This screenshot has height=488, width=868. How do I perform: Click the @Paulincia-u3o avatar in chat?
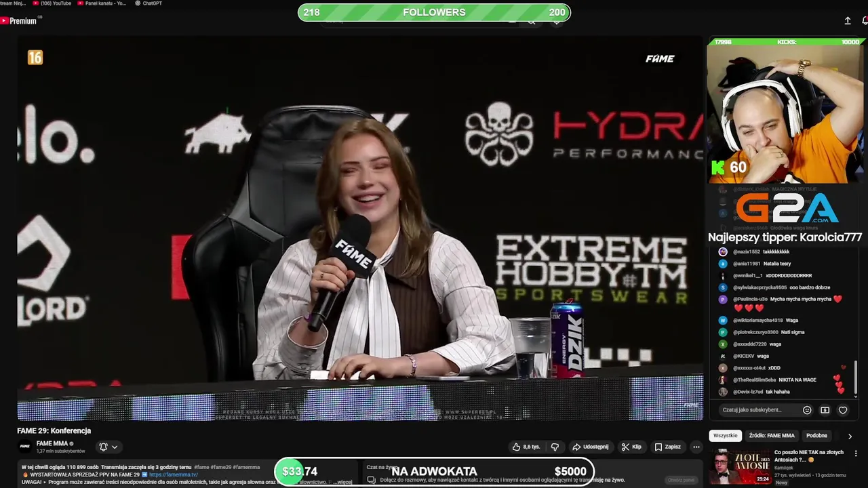click(x=723, y=299)
